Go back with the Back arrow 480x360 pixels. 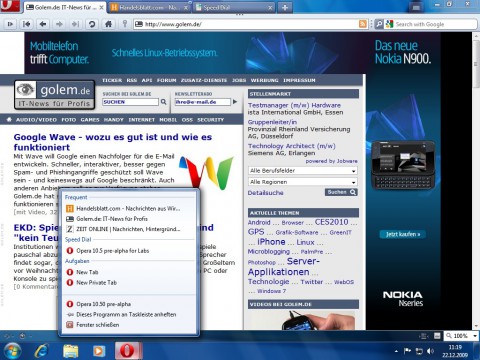(43, 24)
